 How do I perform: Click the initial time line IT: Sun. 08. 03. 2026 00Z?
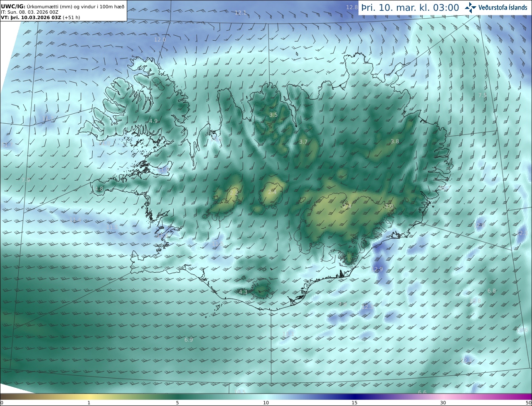tap(30, 12)
